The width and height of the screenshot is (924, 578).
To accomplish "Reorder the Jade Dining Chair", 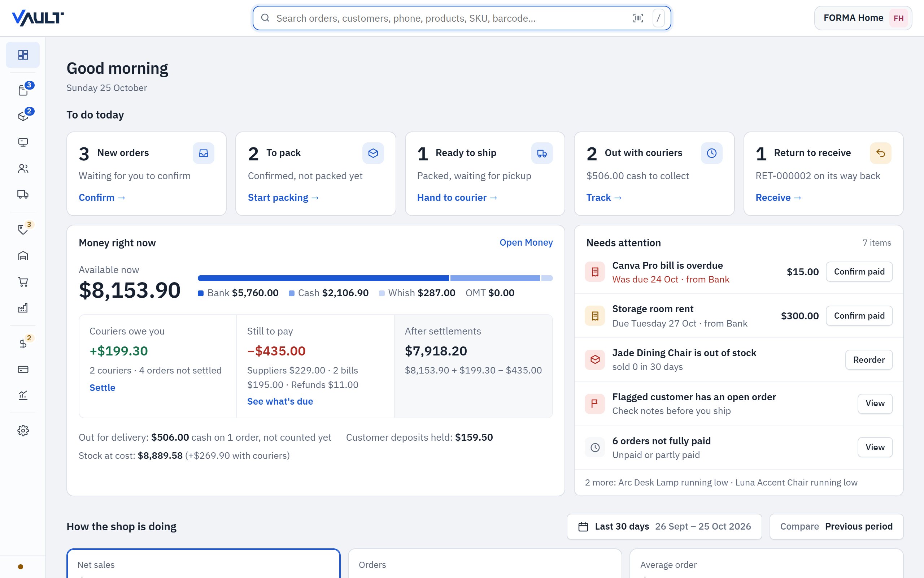I will click(869, 360).
